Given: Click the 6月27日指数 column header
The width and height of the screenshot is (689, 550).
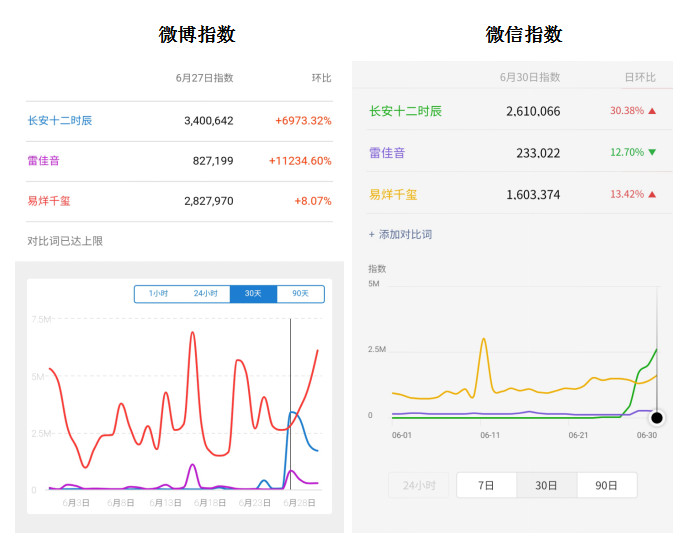Looking at the screenshot, I should 204,78.
